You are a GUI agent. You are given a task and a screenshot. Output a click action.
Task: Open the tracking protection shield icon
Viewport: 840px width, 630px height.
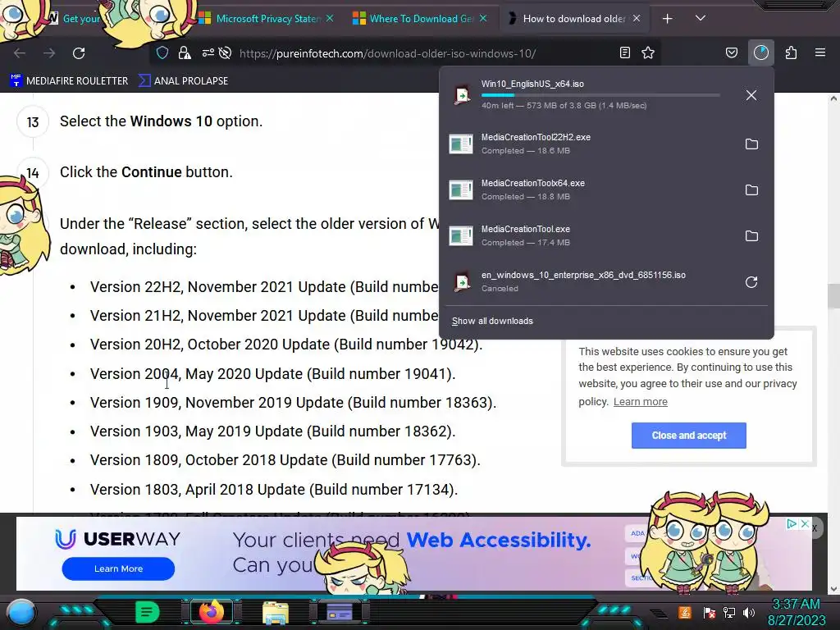pyautogui.click(x=162, y=52)
